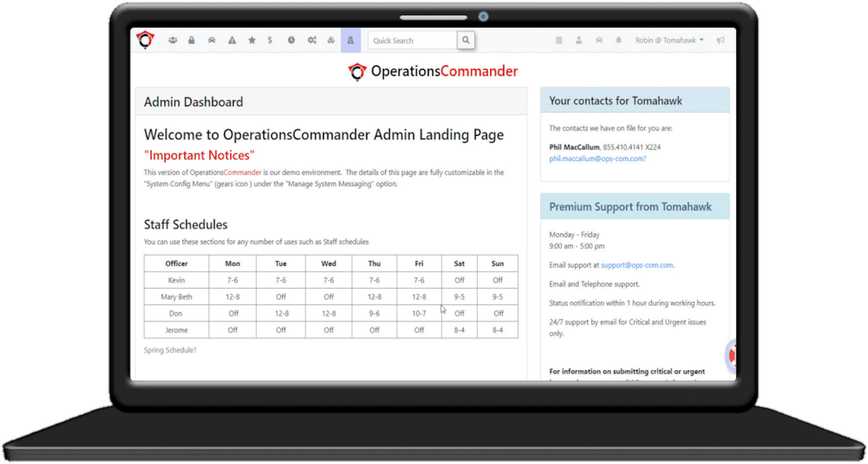868x464 pixels.
Task: Click Jerome's Monday Off cell
Action: click(x=232, y=330)
